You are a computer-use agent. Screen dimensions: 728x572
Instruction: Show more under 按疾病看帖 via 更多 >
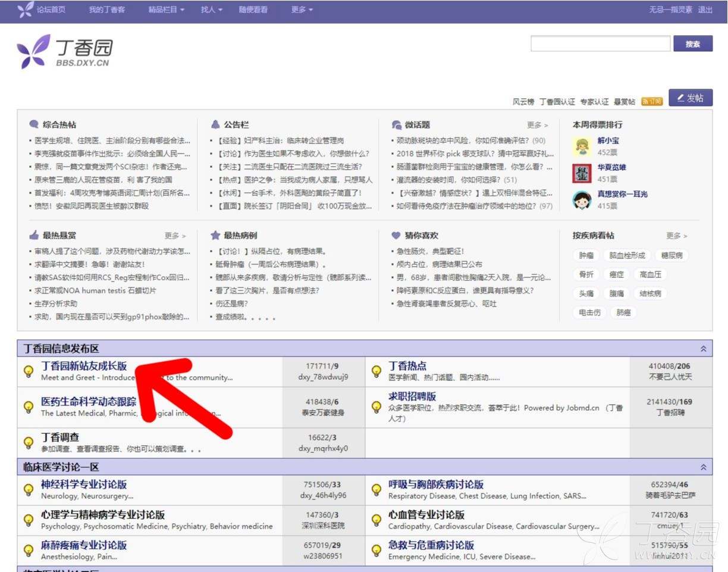pos(677,236)
